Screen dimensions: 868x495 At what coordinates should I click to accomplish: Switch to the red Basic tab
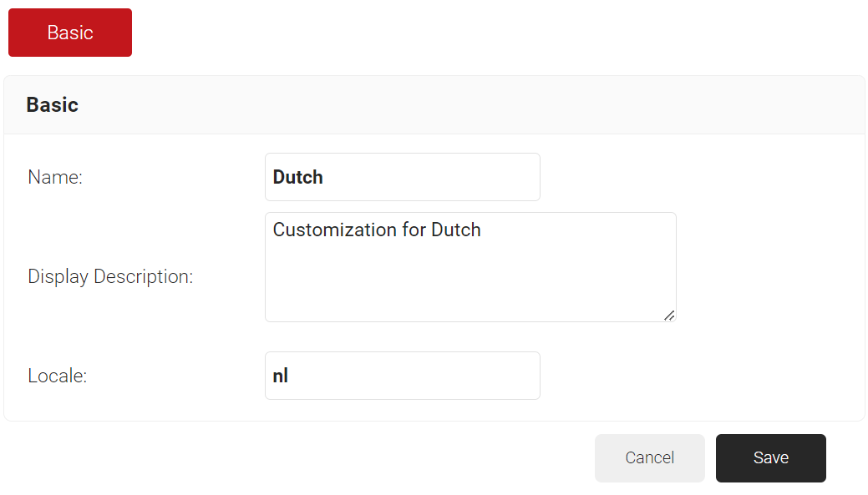point(70,33)
